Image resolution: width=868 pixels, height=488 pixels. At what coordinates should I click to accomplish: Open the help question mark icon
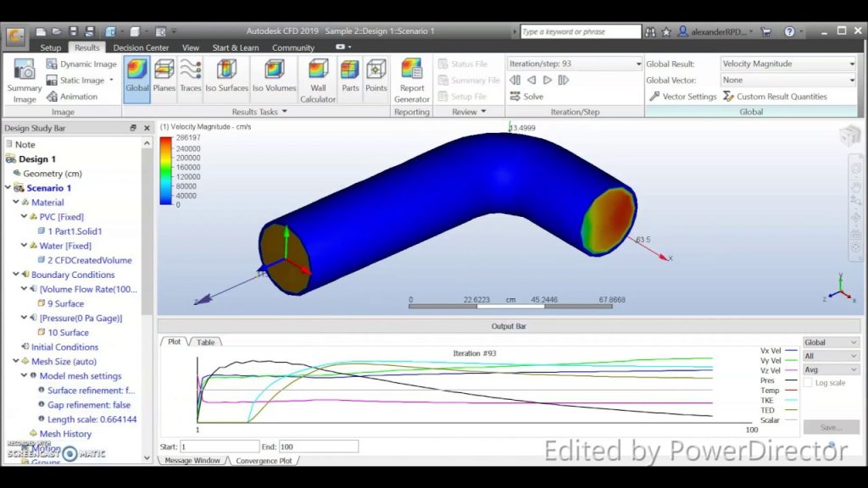click(x=789, y=32)
